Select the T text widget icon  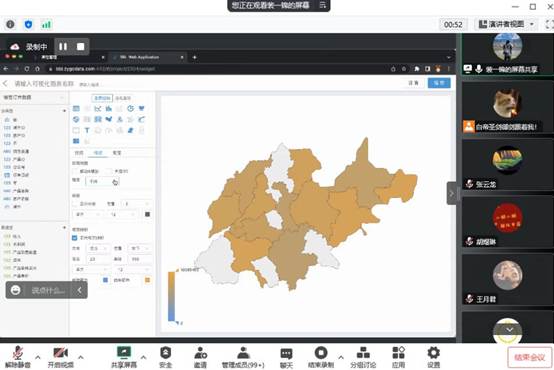pyautogui.click(x=87, y=130)
